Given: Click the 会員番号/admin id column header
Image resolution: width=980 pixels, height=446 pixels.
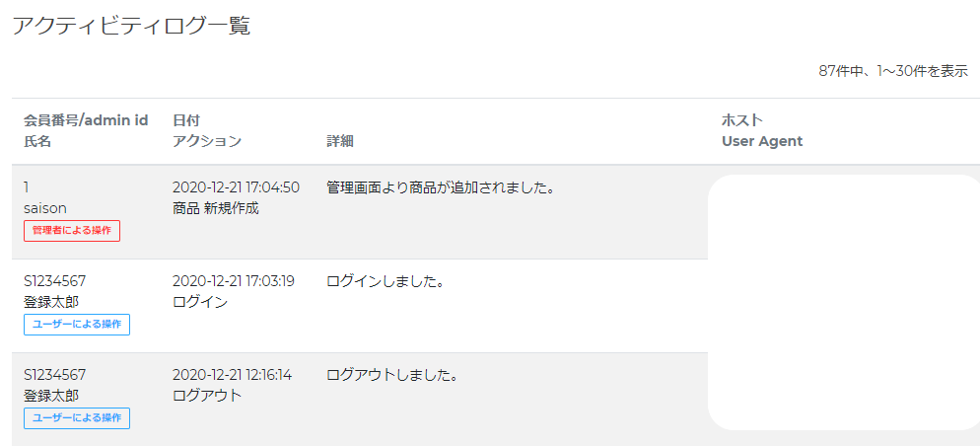Looking at the screenshot, I should click(86, 120).
